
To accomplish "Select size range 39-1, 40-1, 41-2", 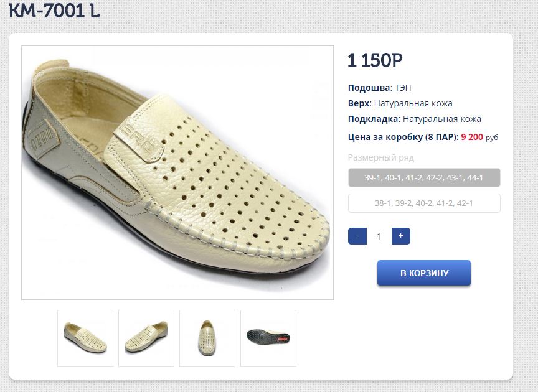I will click(x=424, y=178).
